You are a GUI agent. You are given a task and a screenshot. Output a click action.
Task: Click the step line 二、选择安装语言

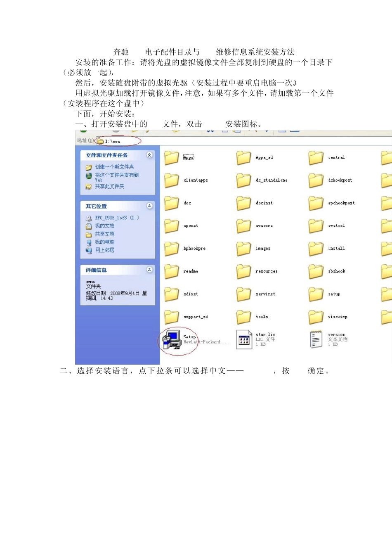coord(195,371)
